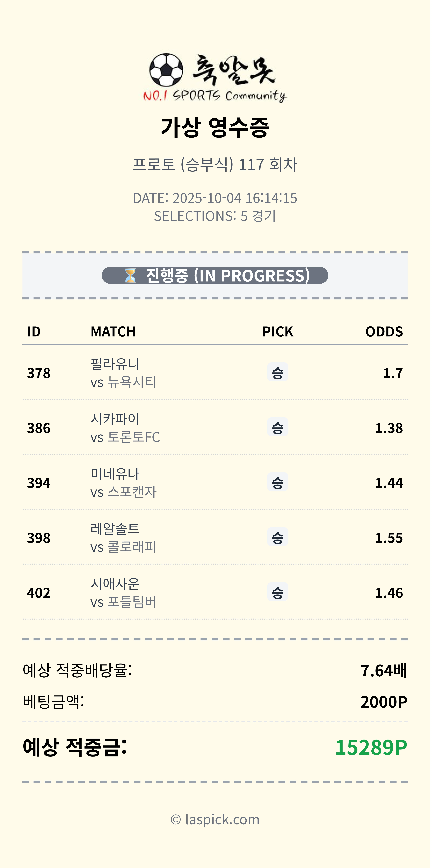Click the hourglass icon in status badge
Image resolution: width=448 pixels, height=868 pixels.
pyautogui.click(x=130, y=276)
